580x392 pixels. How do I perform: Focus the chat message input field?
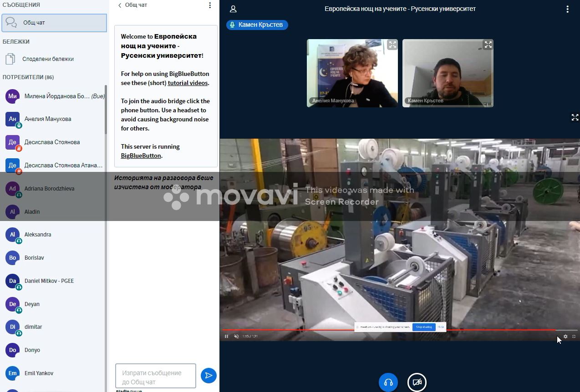[155, 376]
